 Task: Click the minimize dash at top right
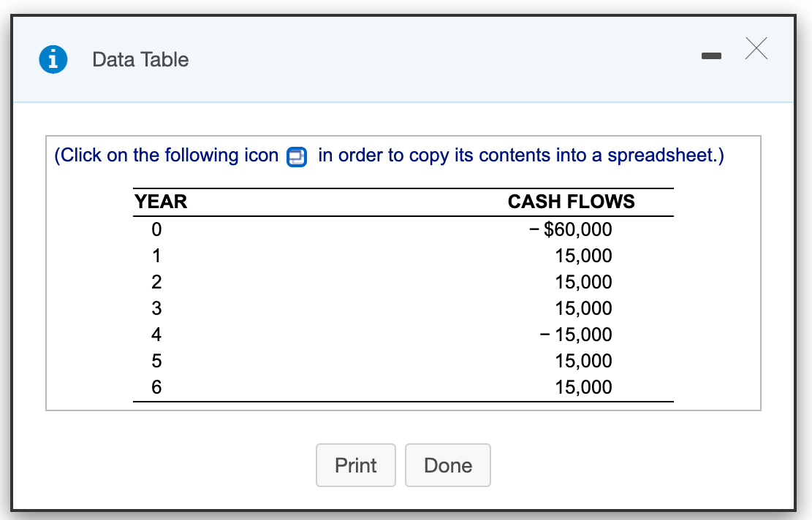pyautogui.click(x=711, y=55)
